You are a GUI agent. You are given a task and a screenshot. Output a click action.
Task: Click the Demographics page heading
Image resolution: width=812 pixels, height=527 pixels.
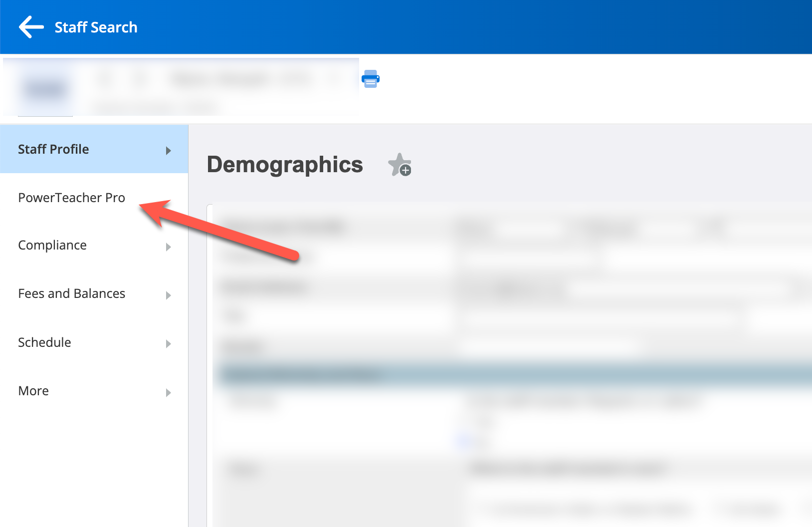point(285,165)
